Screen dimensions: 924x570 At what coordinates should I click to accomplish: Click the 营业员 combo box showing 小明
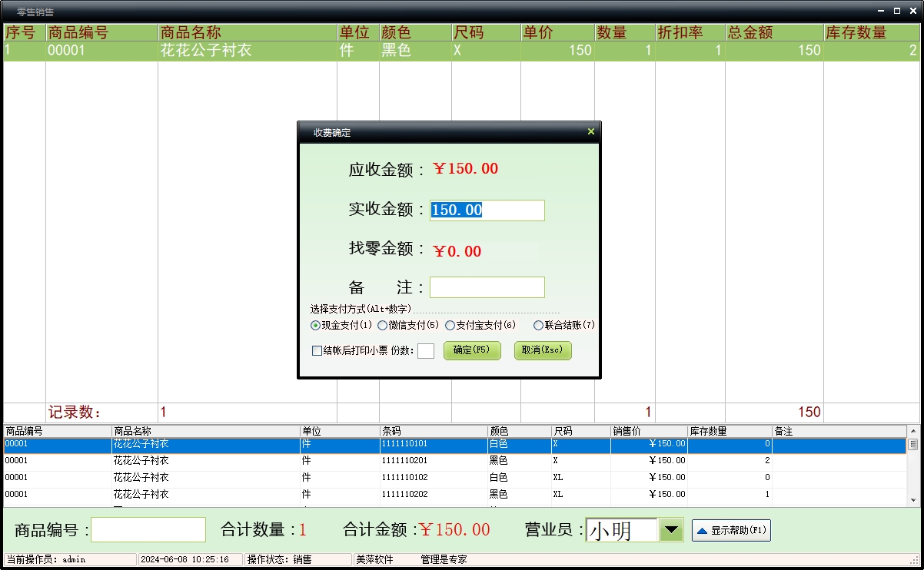(x=622, y=530)
